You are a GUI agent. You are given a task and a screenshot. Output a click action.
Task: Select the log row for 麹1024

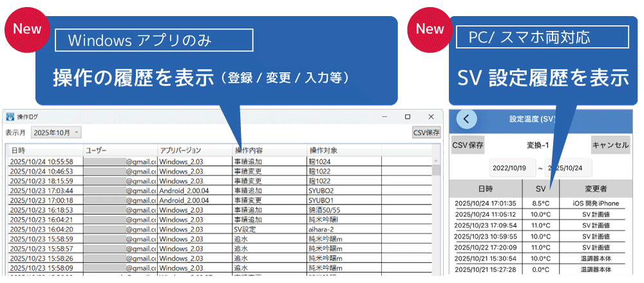tap(219, 161)
